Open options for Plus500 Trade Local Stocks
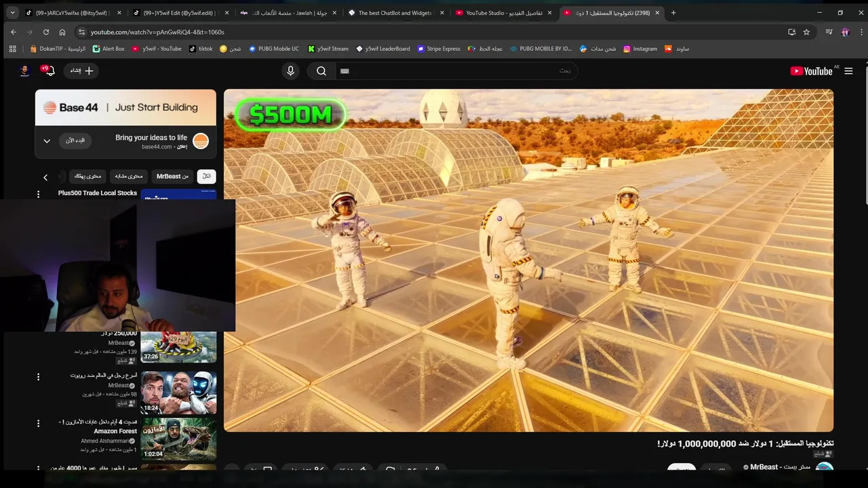868x488 pixels. click(x=38, y=195)
